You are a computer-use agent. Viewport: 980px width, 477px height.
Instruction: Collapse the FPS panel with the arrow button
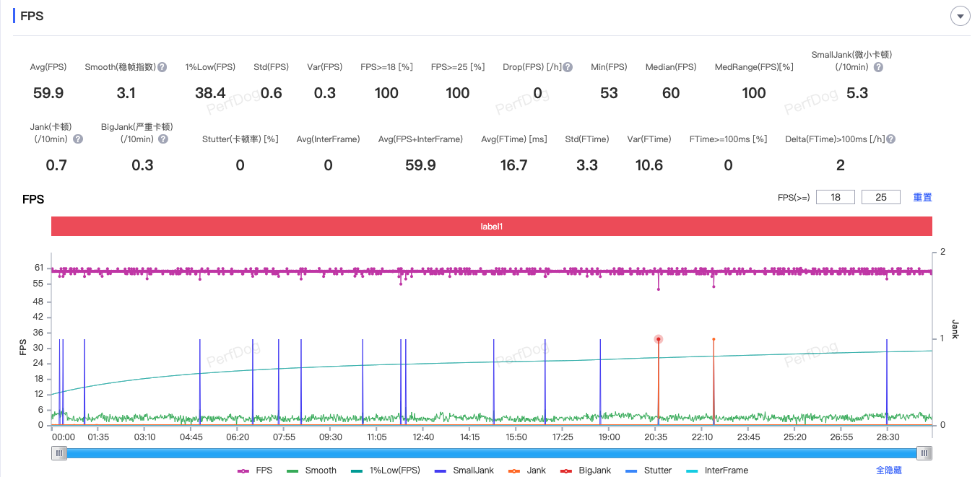[960, 16]
